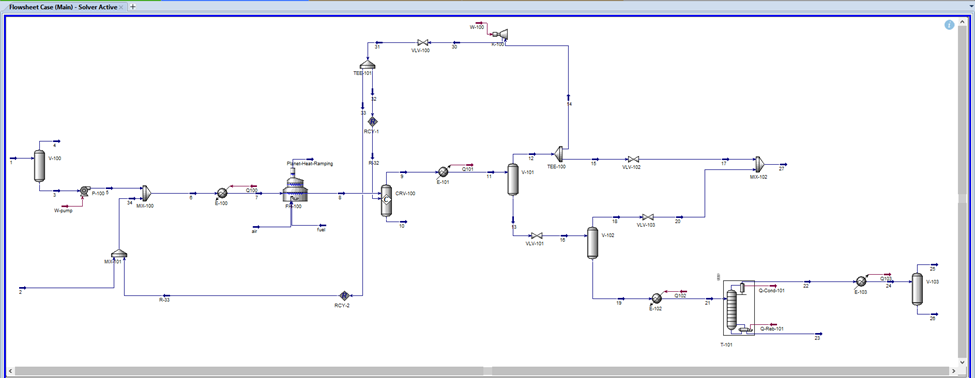Click the air stream label
Screen dimensions: 975x378
[x=254, y=231]
